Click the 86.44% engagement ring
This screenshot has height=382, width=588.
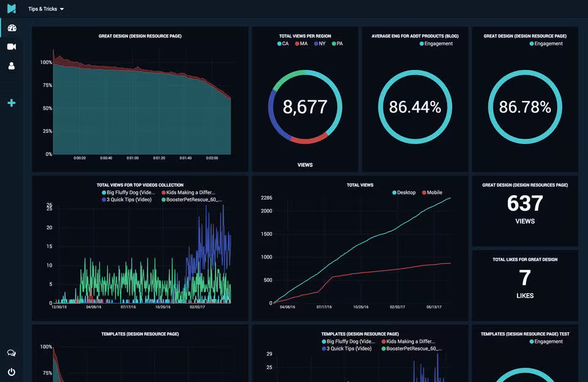pyautogui.click(x=415, y=107)
